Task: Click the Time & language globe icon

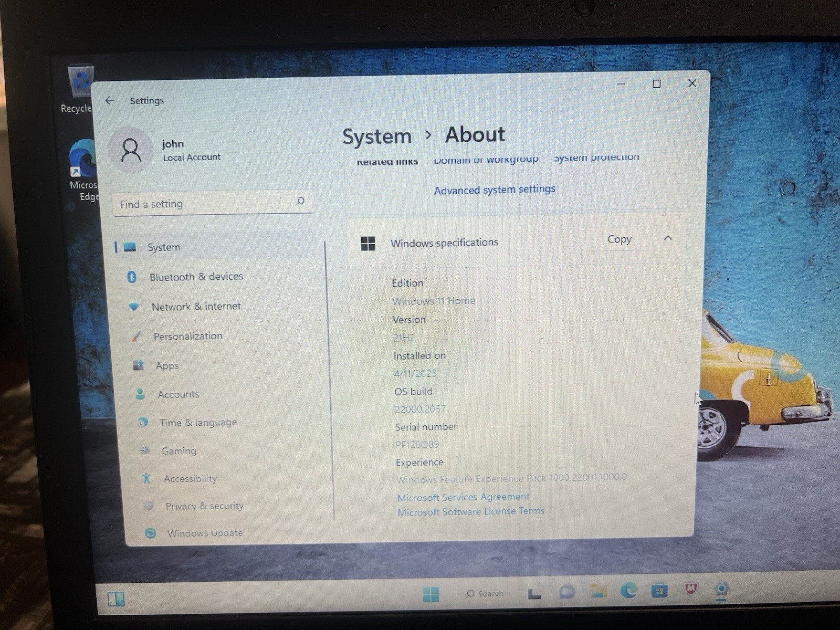Action: (142, 423)
